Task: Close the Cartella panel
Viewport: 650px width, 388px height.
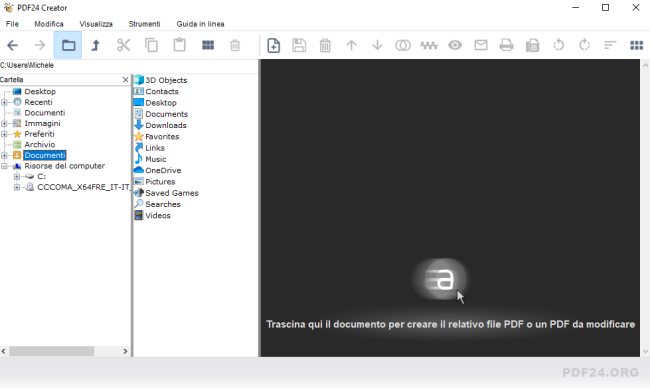Action: pyautogui.click(x=126, y=80)
